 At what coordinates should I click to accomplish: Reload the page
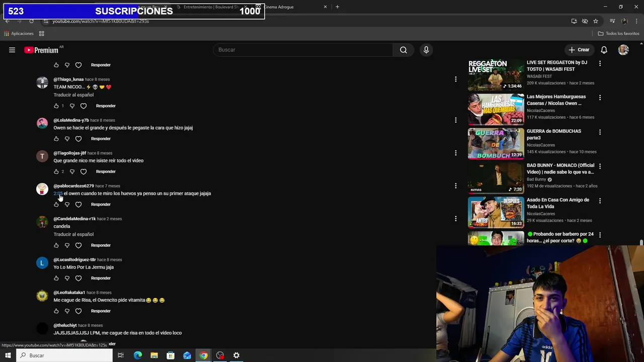[x=31, y=21]
